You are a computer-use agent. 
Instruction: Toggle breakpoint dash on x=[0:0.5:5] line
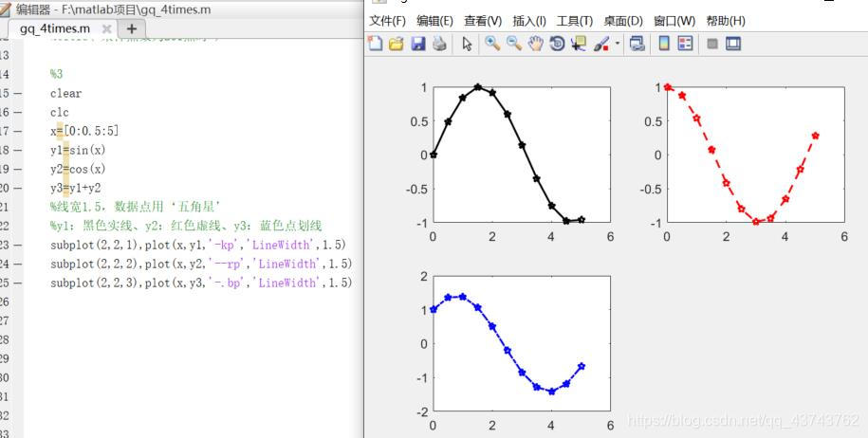click(18, 131)
